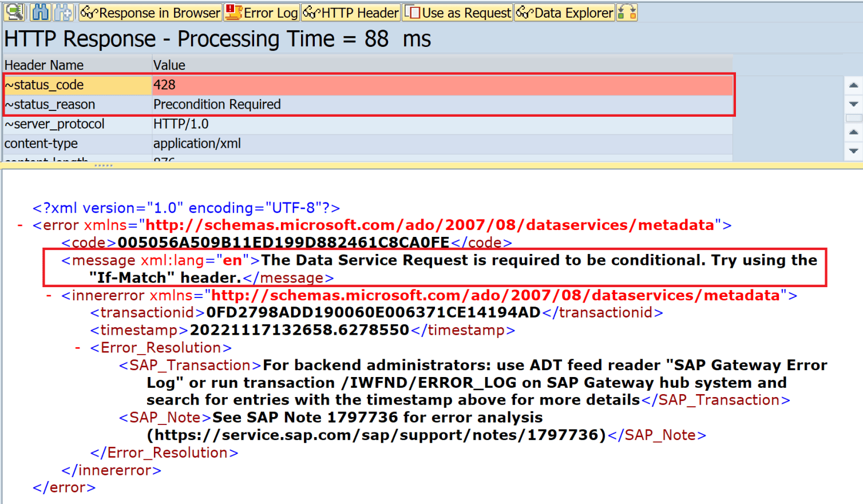Screen dimensions: 863x504
Task: Select the Precondition Required value
Action: [442, 105]
